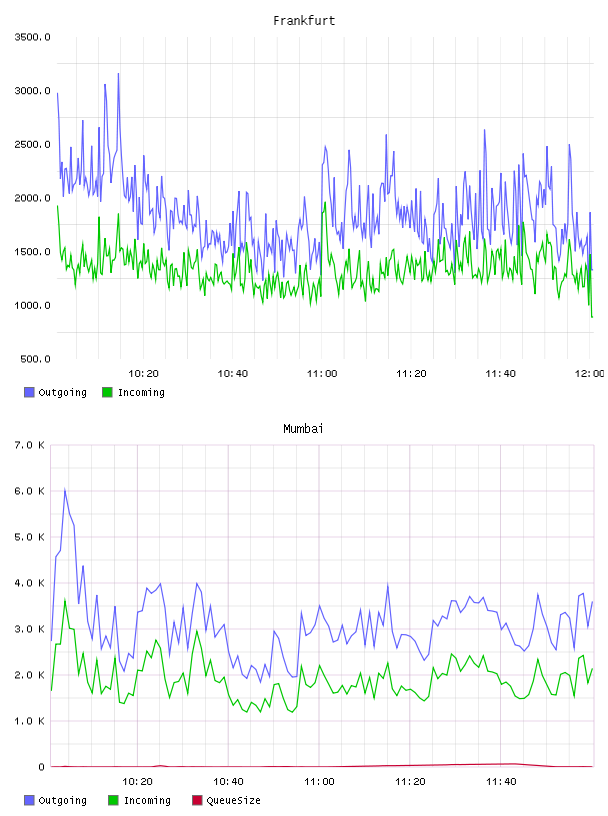Viewport: 608px width, 816px height.
Task: Click the green Incoming swatch in Frankfurt legend
Action: (x=107, y=392)
